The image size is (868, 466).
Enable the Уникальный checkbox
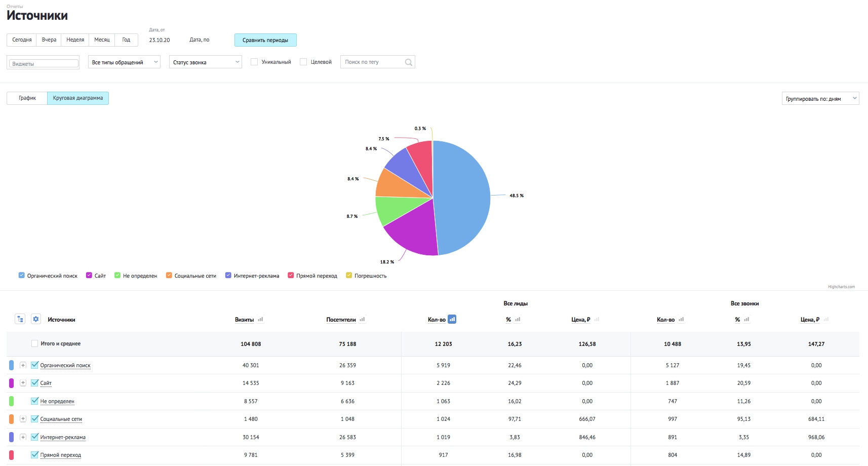254,62
